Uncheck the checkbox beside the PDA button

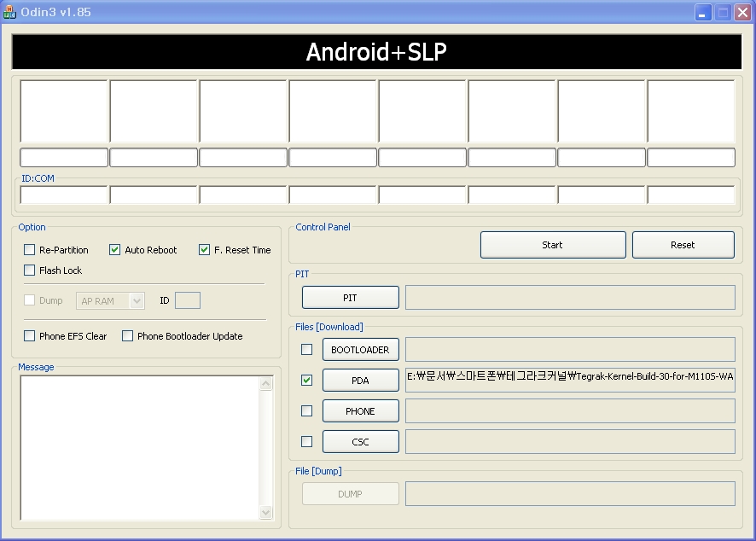coord(307,381)
